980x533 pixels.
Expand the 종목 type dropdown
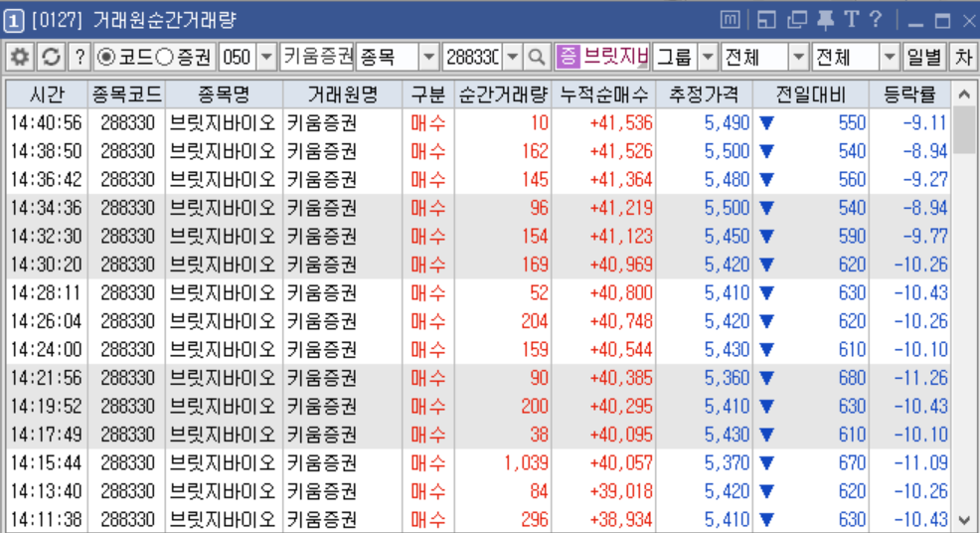coord(428,58)
